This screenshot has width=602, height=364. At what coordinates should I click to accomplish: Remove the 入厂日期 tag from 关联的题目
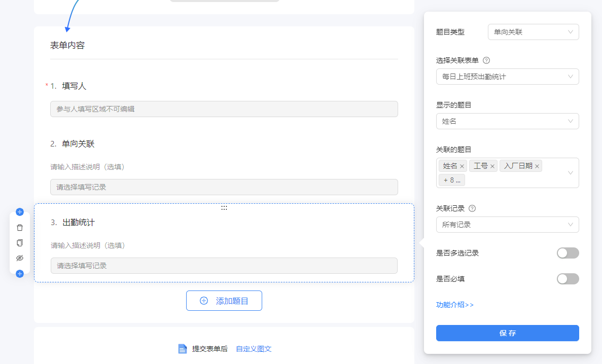[537, 166]
